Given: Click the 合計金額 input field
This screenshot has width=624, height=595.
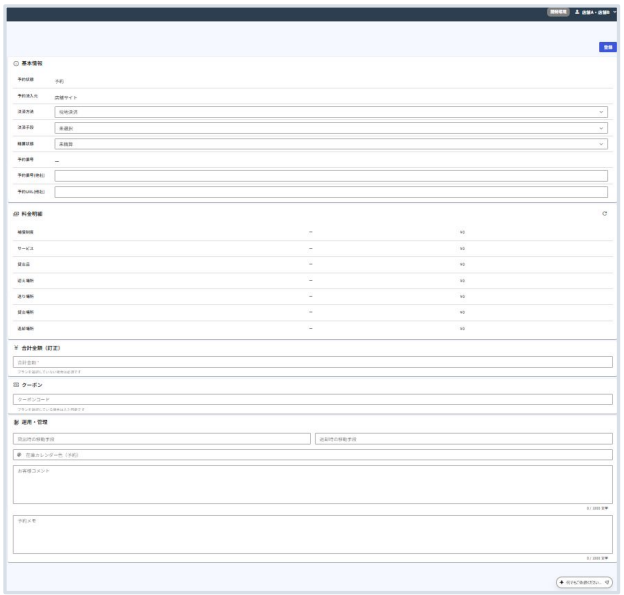Looking at the screenshot, I should click(x=312, y=362).
